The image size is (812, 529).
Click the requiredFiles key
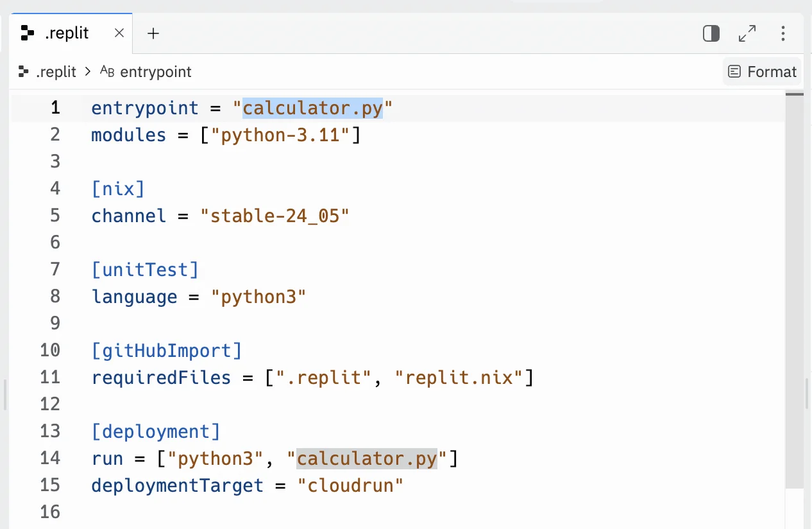point(161,377)
